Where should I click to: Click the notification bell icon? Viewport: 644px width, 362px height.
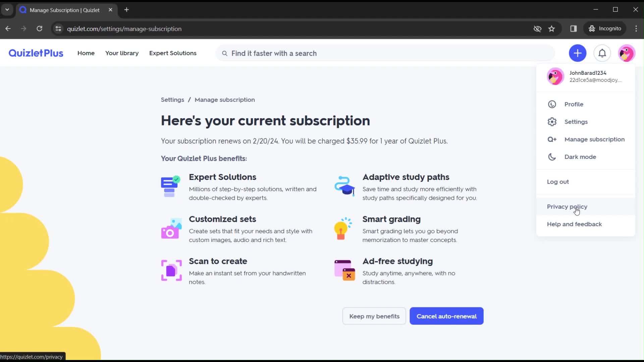click(602, 53)
